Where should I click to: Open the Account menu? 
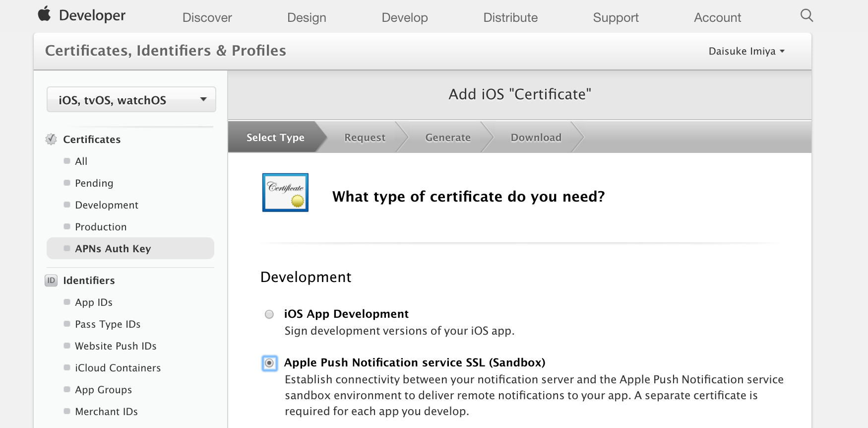(717, 18)
